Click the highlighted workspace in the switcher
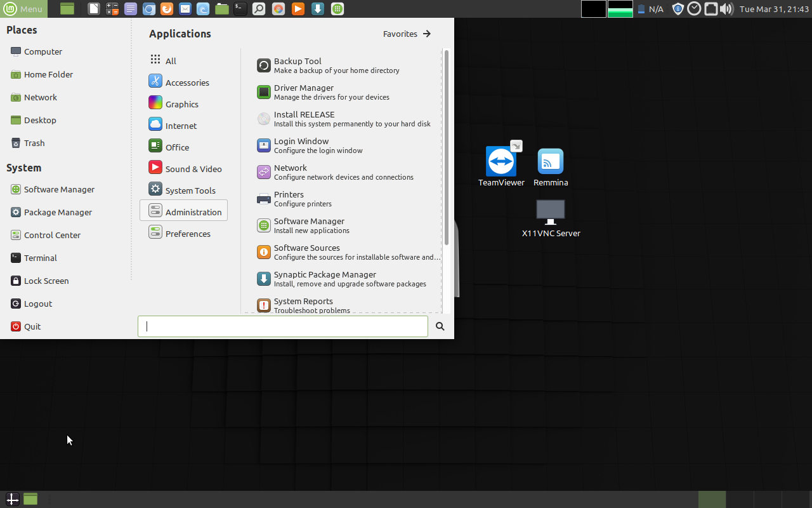This screenshot has width=812, height=508. pos(712,499)
